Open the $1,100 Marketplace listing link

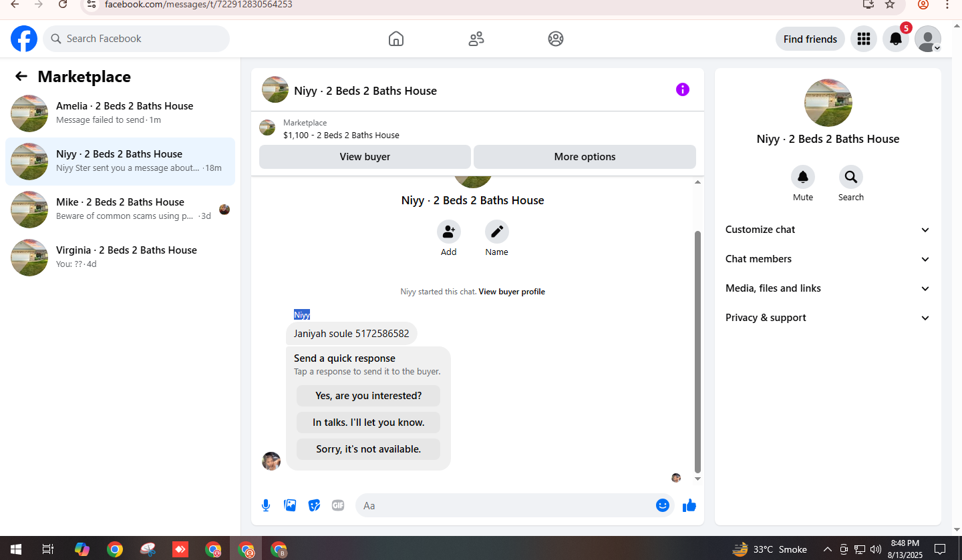tap(341, 135)
